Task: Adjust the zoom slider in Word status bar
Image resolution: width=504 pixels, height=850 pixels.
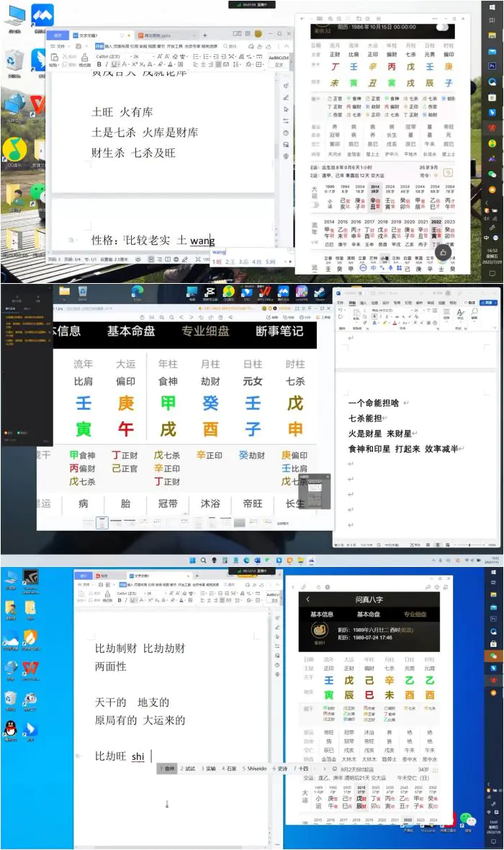Action: point(468,545)
